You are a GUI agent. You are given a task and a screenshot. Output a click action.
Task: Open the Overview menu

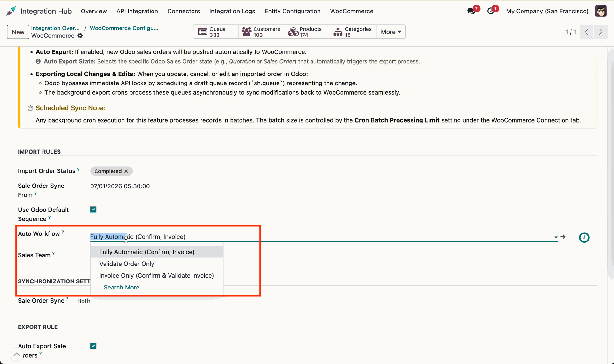[94, 11]
